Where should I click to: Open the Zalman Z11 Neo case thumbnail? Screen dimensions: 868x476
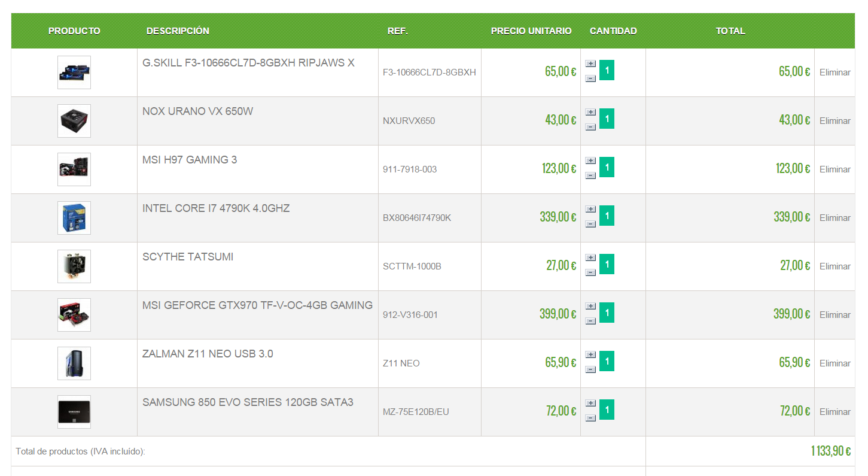[74, 363]
